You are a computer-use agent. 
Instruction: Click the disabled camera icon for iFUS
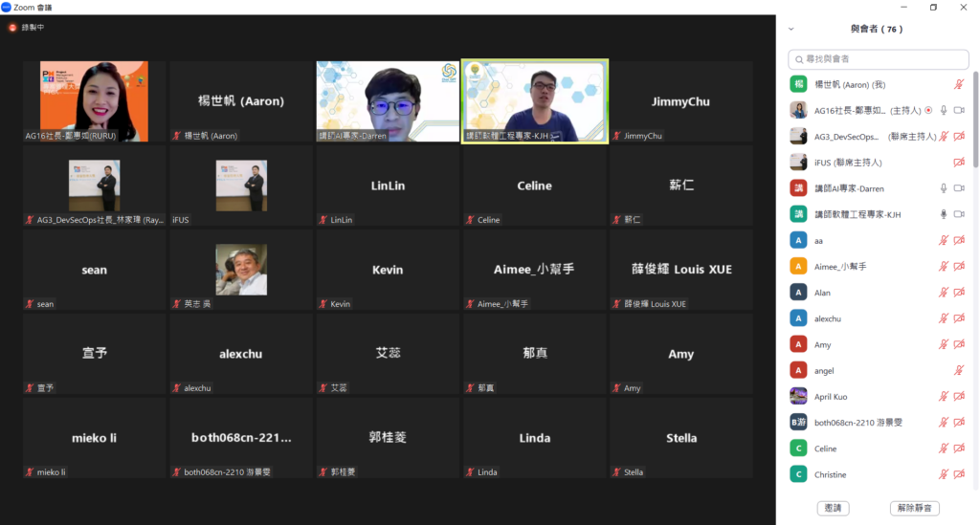click(959, 163)
